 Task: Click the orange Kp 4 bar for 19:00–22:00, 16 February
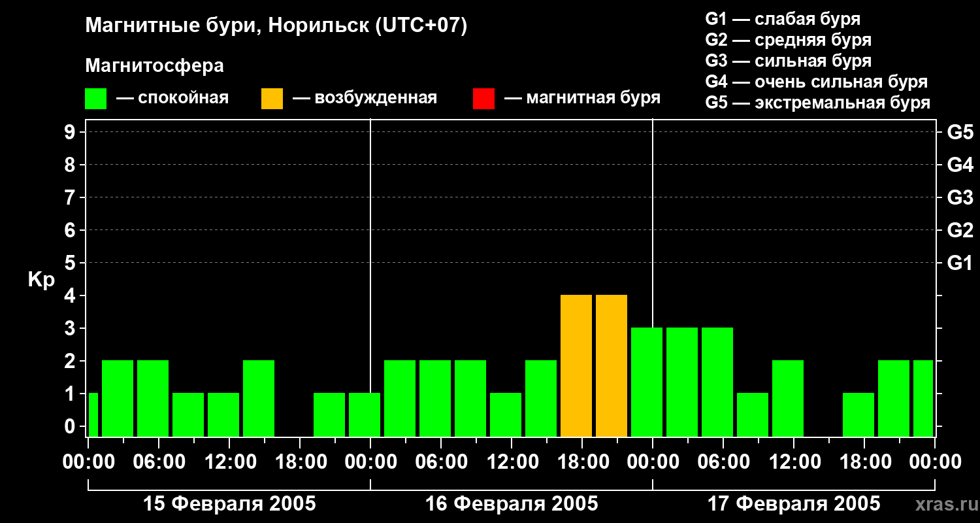click(x=612, y=365)
